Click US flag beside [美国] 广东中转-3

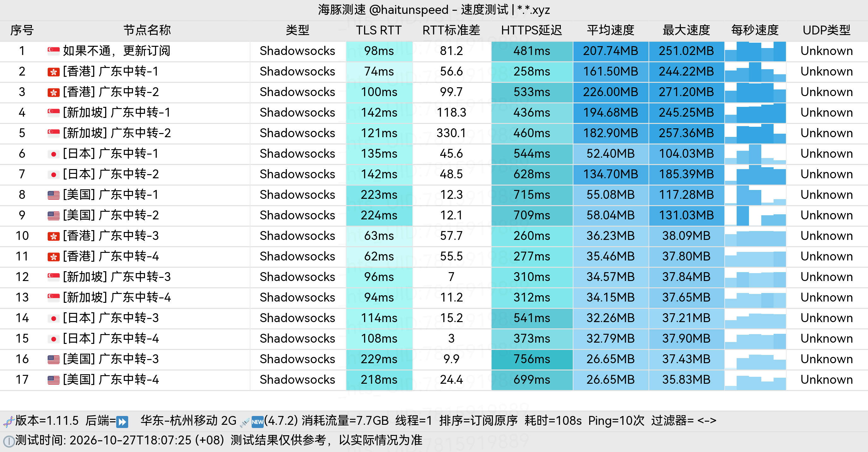(x=54, y=360)
